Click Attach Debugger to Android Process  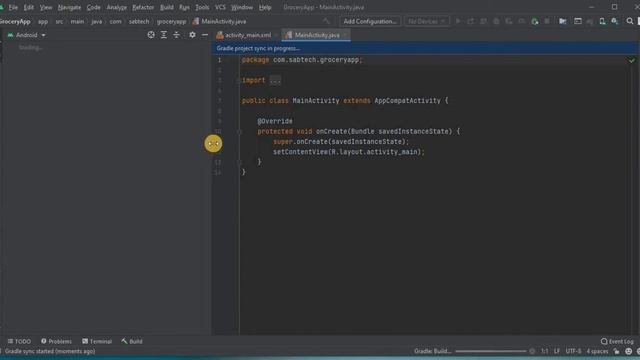coord(534,21)
